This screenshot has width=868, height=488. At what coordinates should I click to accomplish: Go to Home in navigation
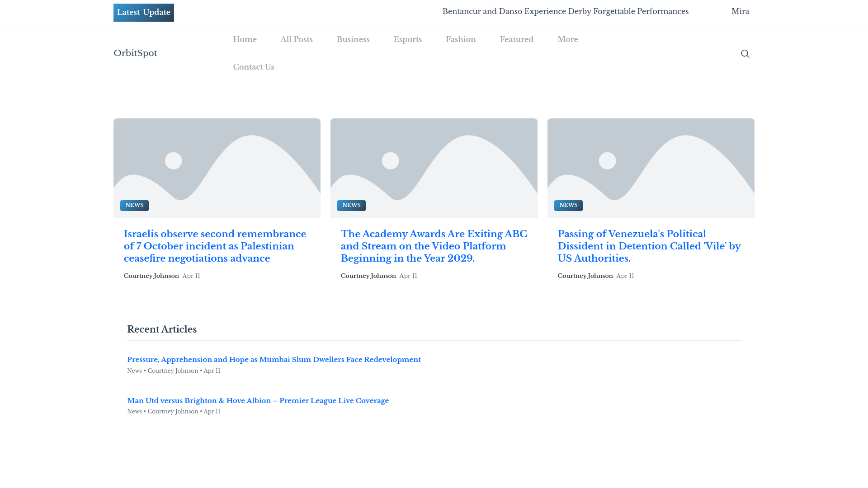coord(245,39)
